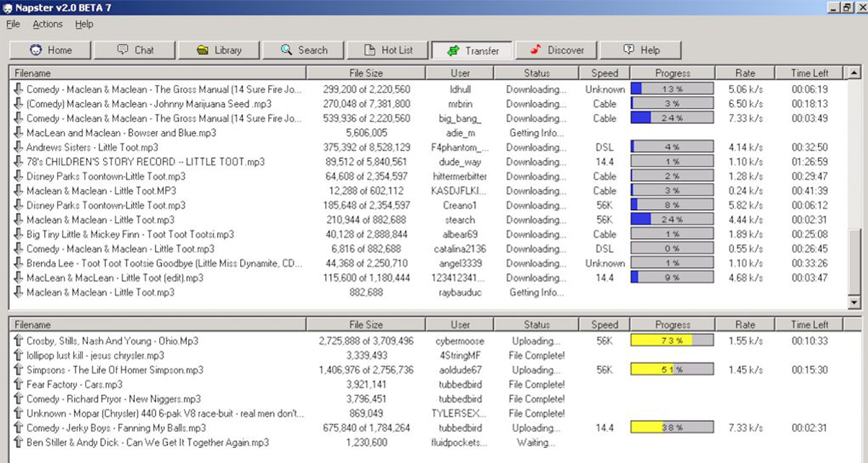Sort uploads by the User column header
868x463 pixels.
tap(460, 325)
